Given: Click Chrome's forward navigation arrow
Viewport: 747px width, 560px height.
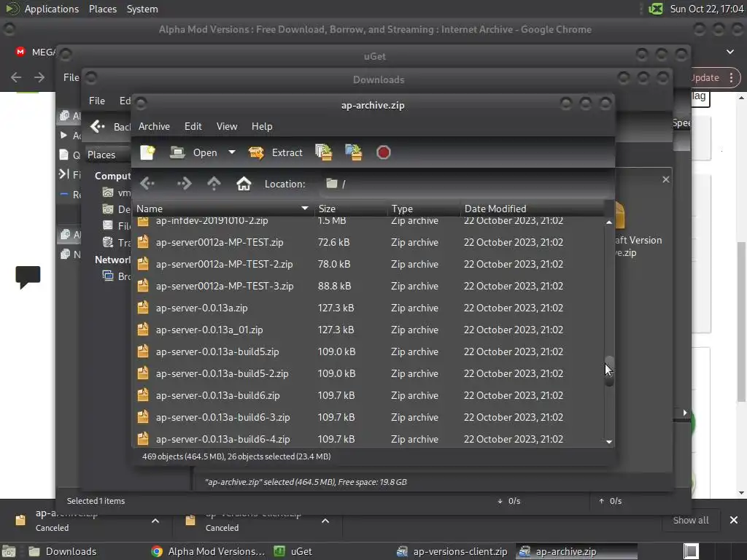Looking at the screenshot, I should (39, 77).
